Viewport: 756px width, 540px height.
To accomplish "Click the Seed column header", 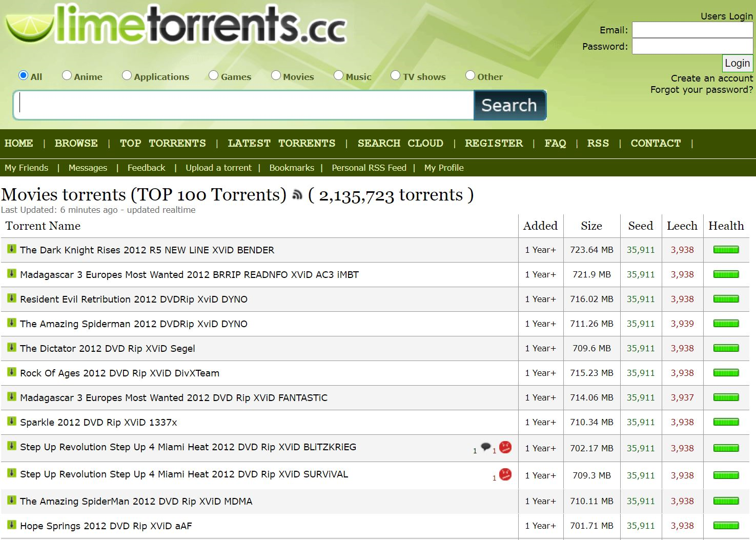I will 641,226.
